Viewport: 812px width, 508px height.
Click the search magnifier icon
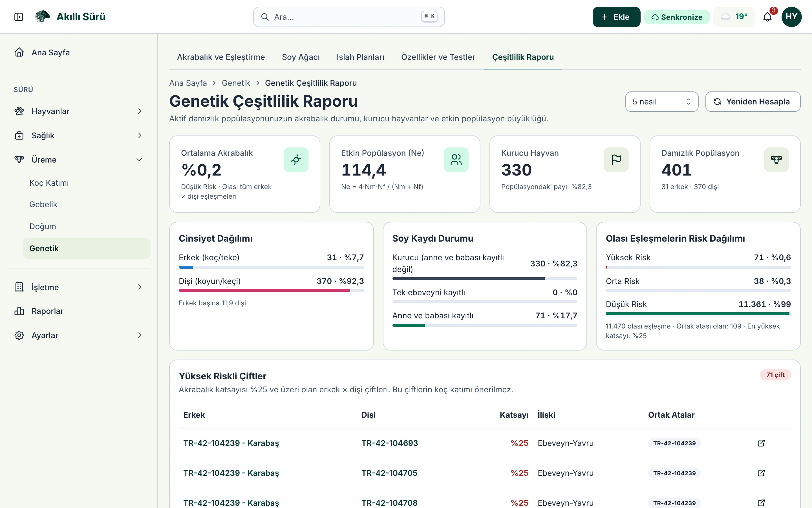point(265,17)
